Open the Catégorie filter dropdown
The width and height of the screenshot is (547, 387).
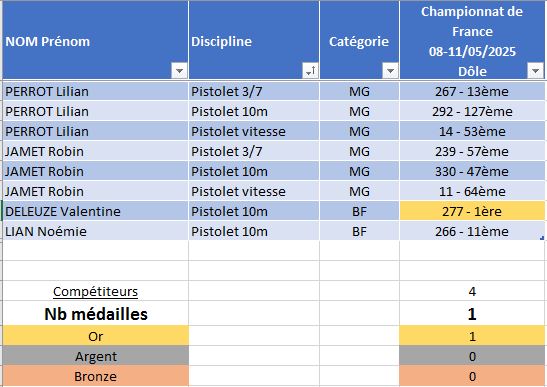pos(390,71)
